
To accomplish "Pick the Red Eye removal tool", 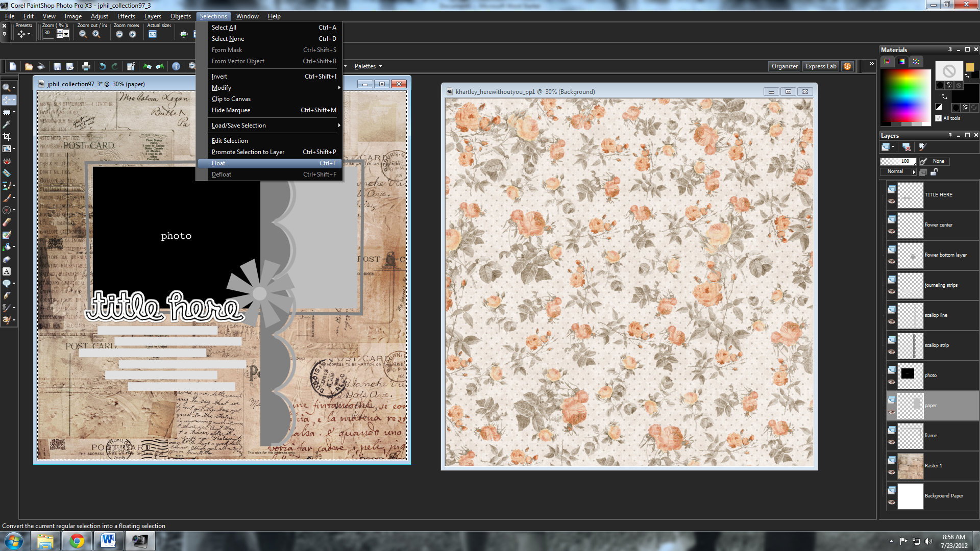I will [x=7, y=161].
